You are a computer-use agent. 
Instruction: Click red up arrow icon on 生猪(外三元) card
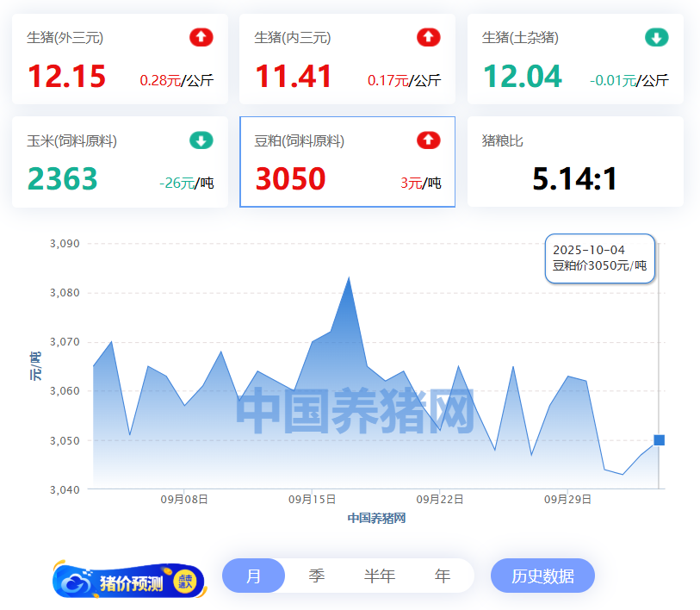pos(201,37)
